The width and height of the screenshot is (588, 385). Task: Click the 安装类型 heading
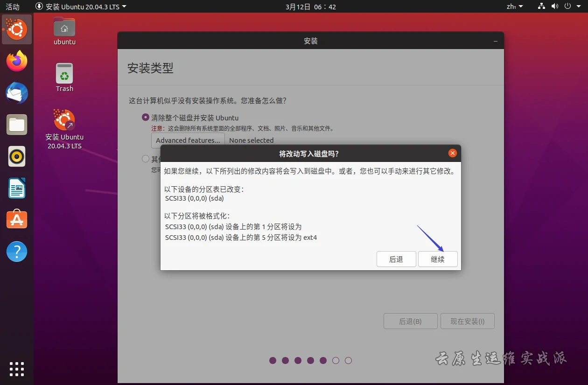click(150, 68)
